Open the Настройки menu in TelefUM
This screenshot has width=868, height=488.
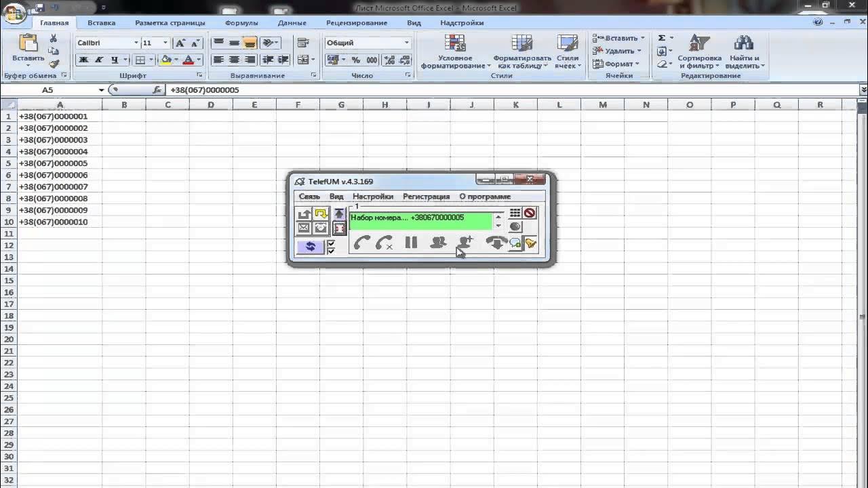pyautogui.click(x=373, y=197)
